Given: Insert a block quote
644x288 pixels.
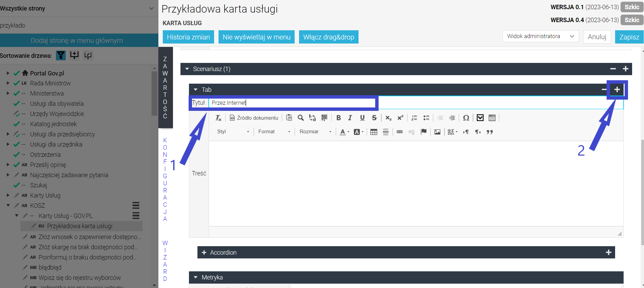Looking at the screenshot, I should (x=490, y=132).
